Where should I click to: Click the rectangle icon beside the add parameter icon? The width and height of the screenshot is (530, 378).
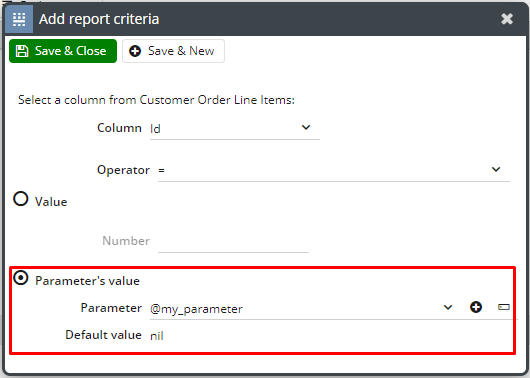pyautogui.click(x=504, y=307)
